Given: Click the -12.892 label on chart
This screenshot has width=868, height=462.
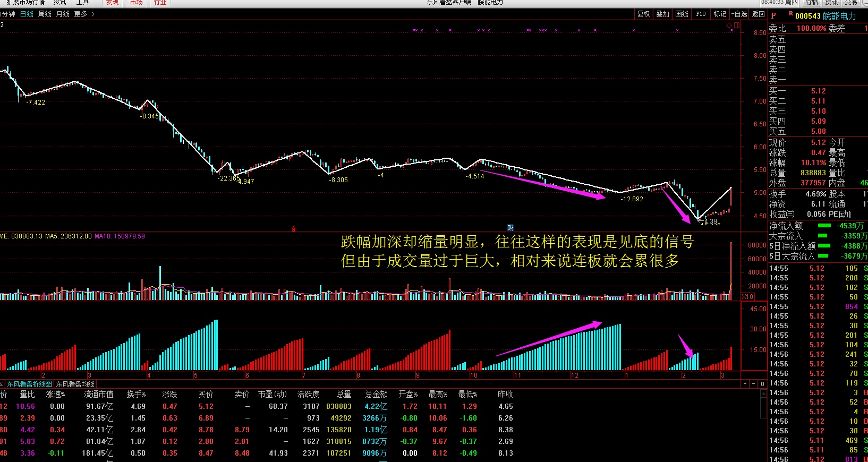Looking at the screenshot, I should tap(632, 199).
